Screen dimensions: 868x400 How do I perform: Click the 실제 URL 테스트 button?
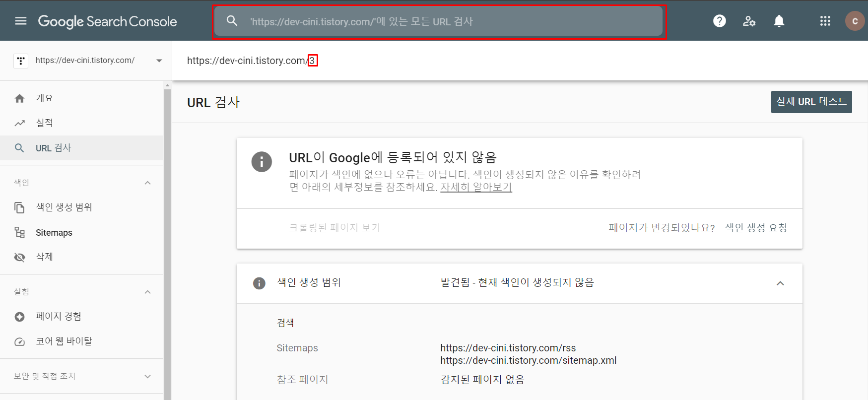[811, 102]
